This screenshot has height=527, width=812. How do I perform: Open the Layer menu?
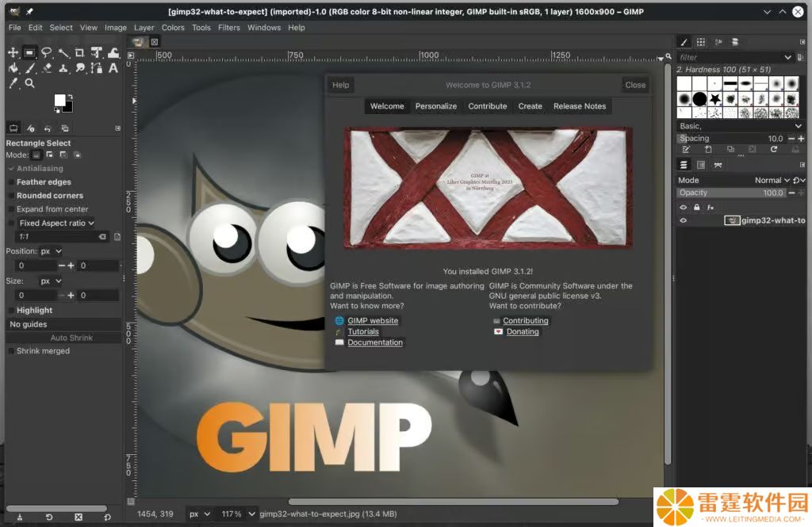(x=144, y=28)
